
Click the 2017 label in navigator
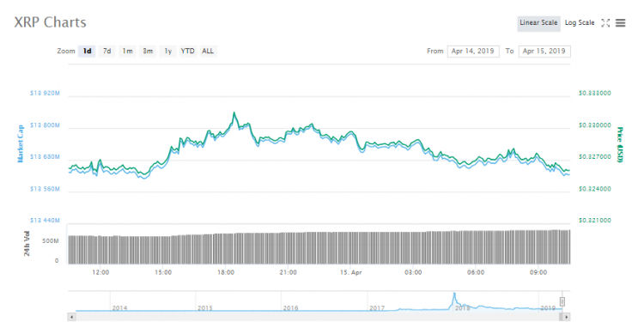point(377,307)
